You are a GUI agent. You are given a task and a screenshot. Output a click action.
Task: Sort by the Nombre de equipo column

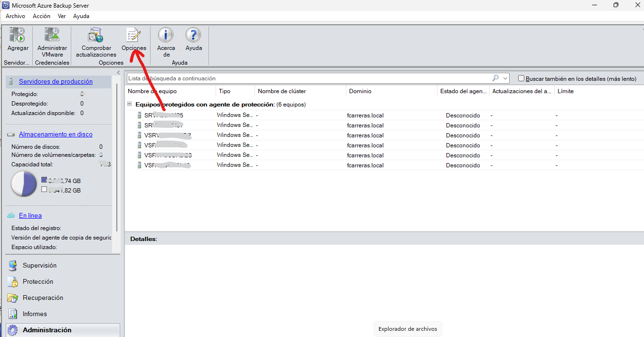pos(170,91)
